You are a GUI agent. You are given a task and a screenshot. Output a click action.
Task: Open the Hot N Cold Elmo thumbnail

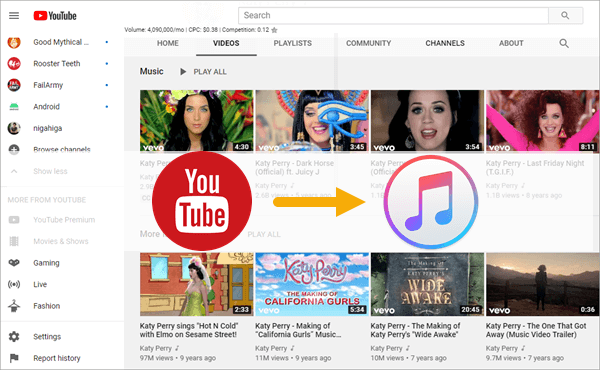coord(196,284)
